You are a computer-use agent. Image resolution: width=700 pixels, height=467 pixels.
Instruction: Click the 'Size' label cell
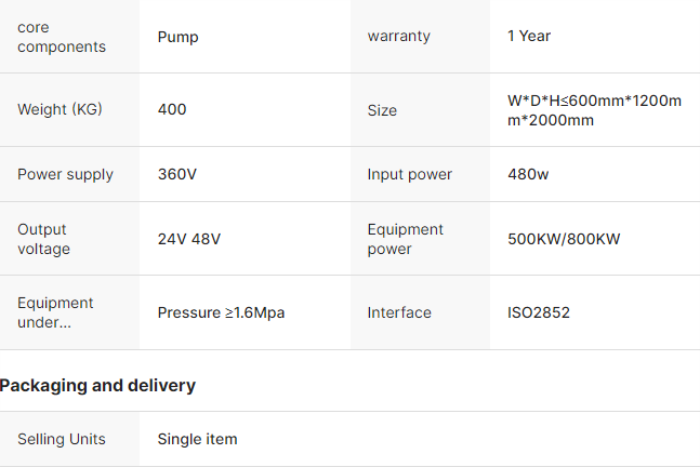pyautogui.click(x=382, y=110)
